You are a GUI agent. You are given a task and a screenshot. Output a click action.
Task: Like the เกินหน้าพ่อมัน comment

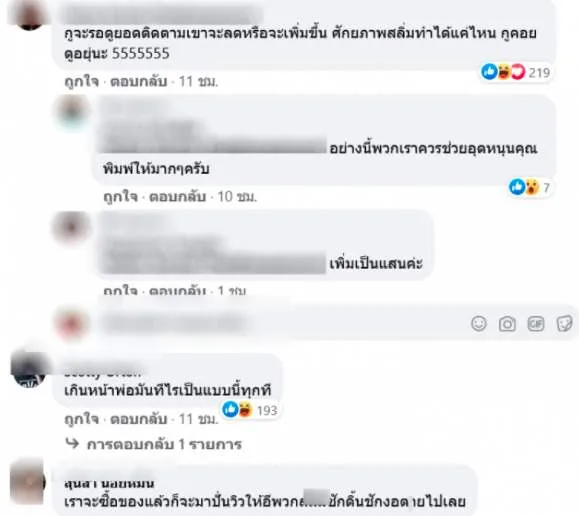82,419
